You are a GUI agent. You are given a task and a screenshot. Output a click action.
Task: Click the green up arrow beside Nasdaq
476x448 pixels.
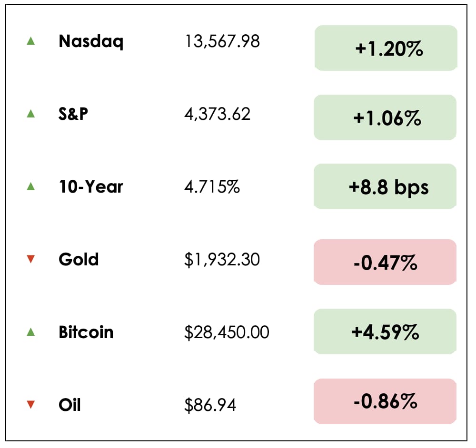click(31, 41)
